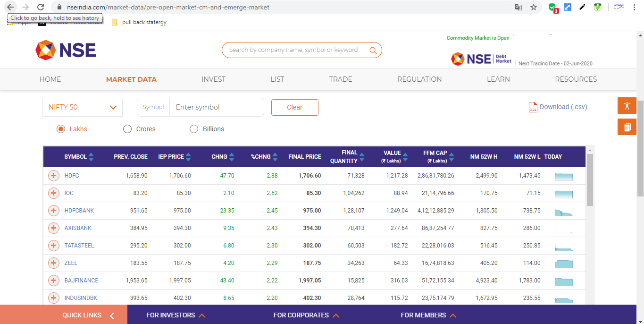Open the green download extension icon
The height and width of the screenshot is (324, 644).
[598, 7]
